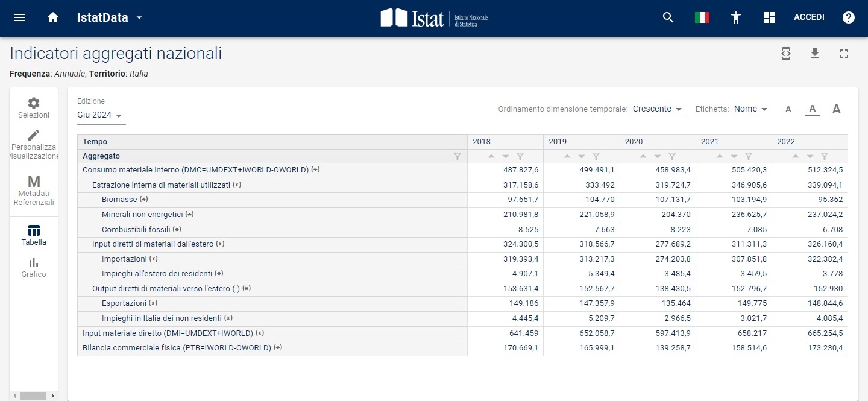The height and width of the screenshot is (401, 868).
Task: Sort 2018 column ascending
Action: pyautogui.click(x=491, y=156)
